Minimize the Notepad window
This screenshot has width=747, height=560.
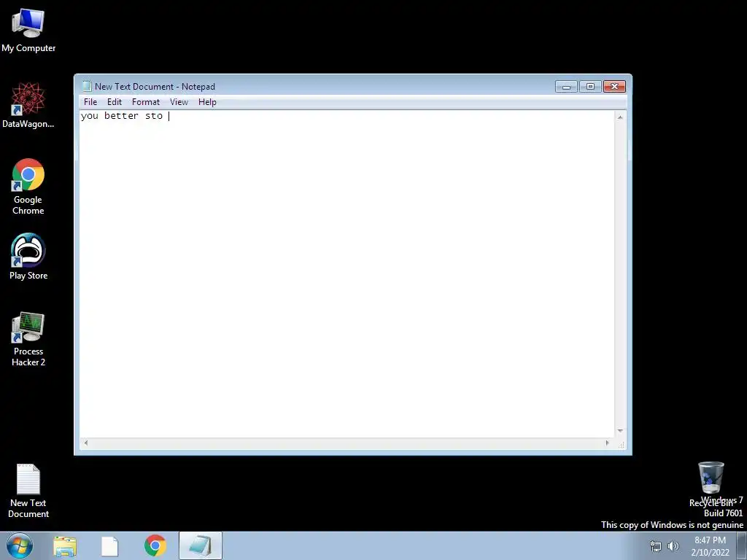[x=566, y=87]
